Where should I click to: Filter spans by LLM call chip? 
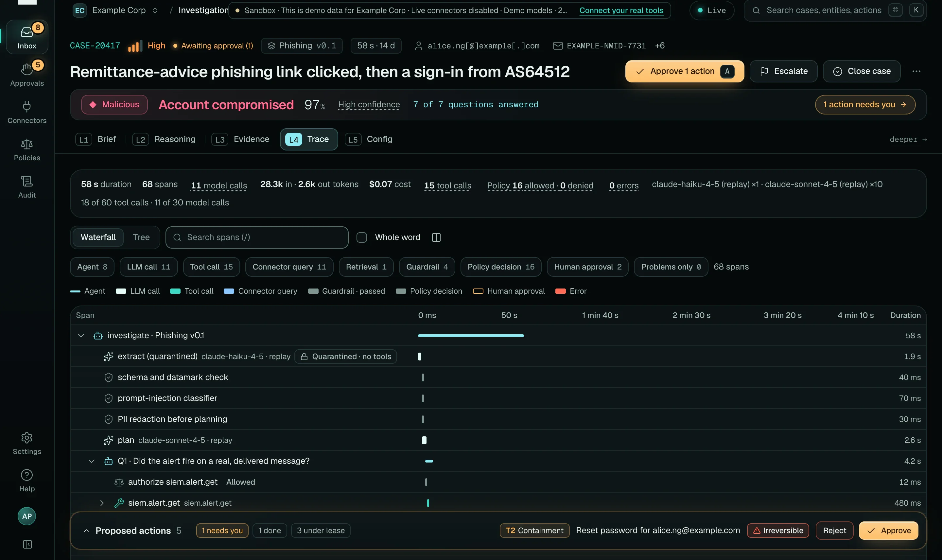(148, 267)
